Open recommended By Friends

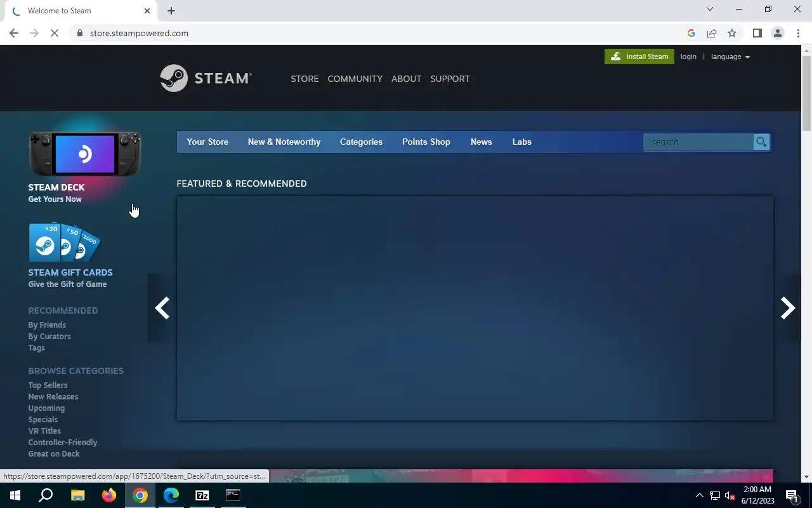click(x=47, y=324)
